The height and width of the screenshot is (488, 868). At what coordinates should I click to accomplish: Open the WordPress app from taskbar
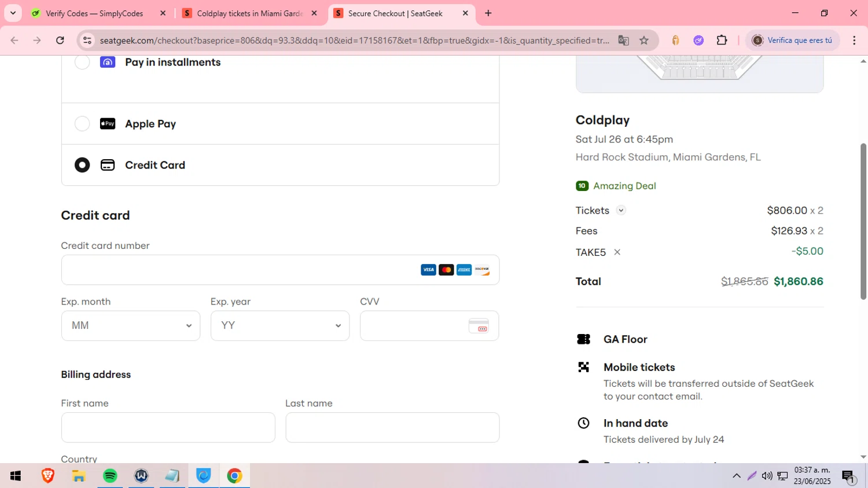[x=141, y=476]
